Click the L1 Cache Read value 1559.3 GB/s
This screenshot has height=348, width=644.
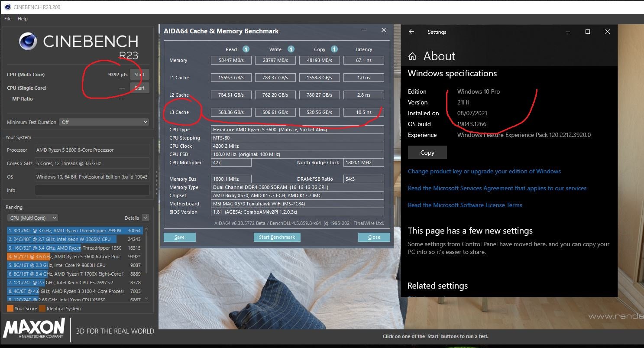[x=231, y=78]
